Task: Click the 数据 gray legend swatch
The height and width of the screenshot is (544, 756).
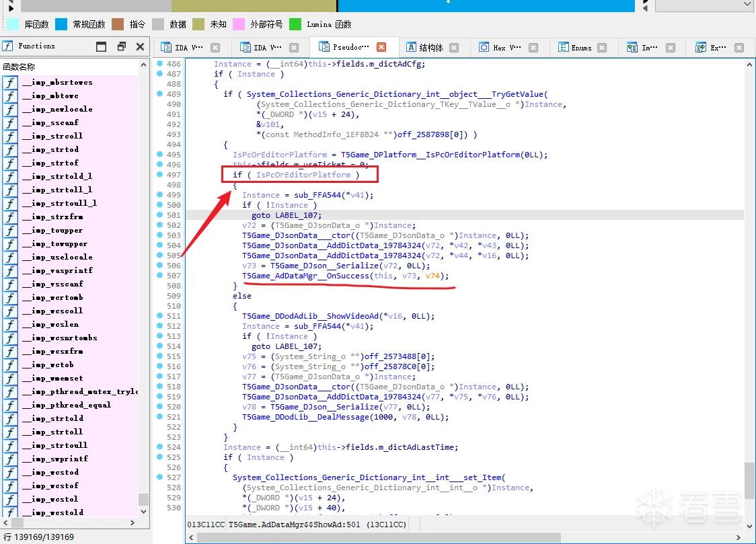Action: click(158, 24)
